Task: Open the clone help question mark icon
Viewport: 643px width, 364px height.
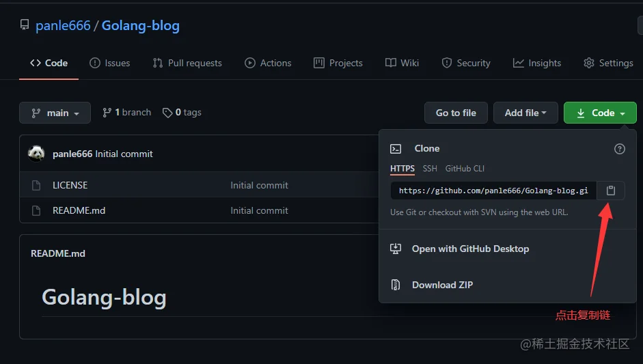Action: [620, 149]
